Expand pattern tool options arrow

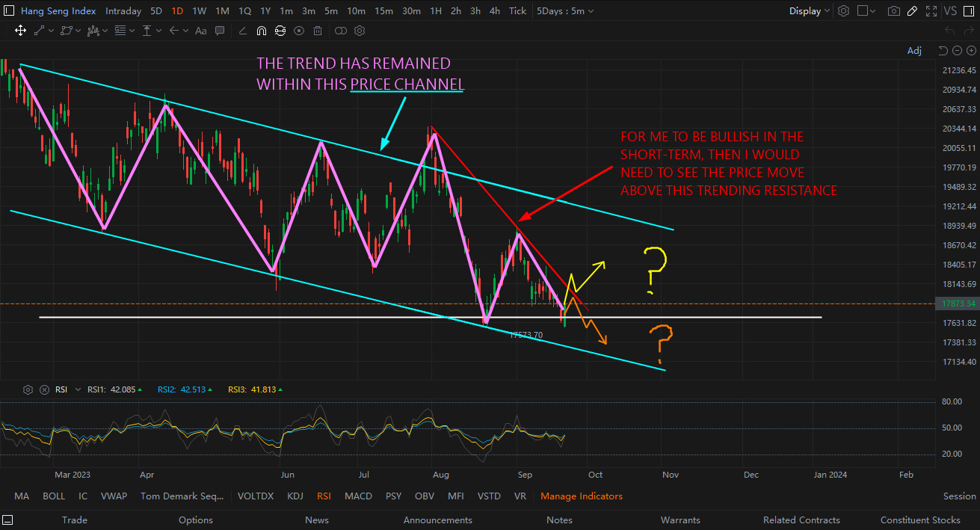[x=105, y=31]
